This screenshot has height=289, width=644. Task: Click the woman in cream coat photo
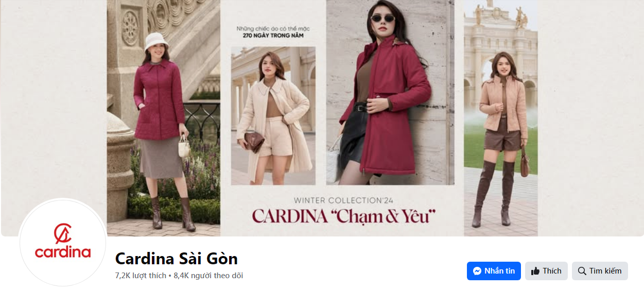[x=273, y=116]
